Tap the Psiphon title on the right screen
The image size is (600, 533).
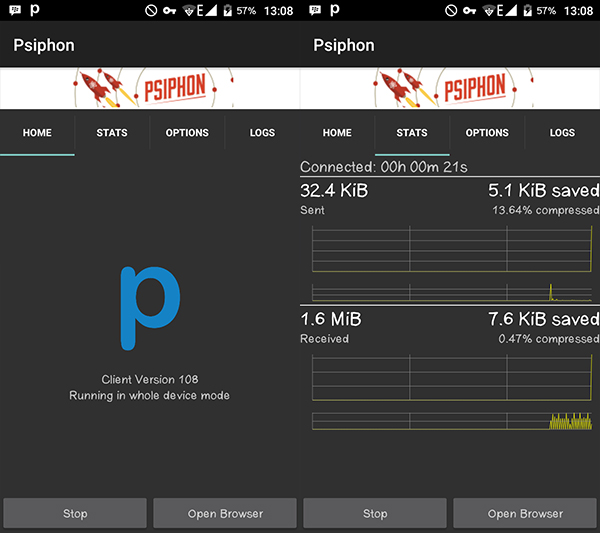344,46
